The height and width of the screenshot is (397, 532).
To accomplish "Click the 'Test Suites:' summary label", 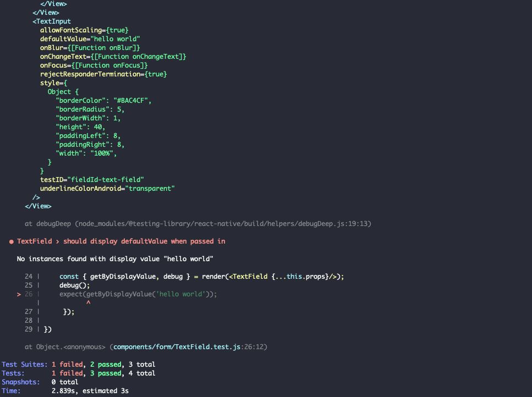I will click(25, 365).
